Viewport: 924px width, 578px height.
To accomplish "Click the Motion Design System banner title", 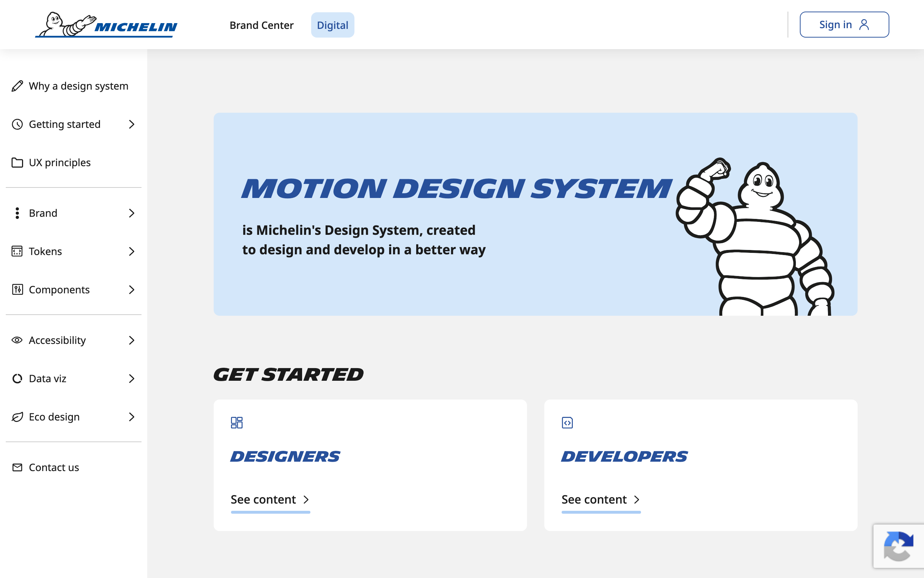I will pos(456,189).
